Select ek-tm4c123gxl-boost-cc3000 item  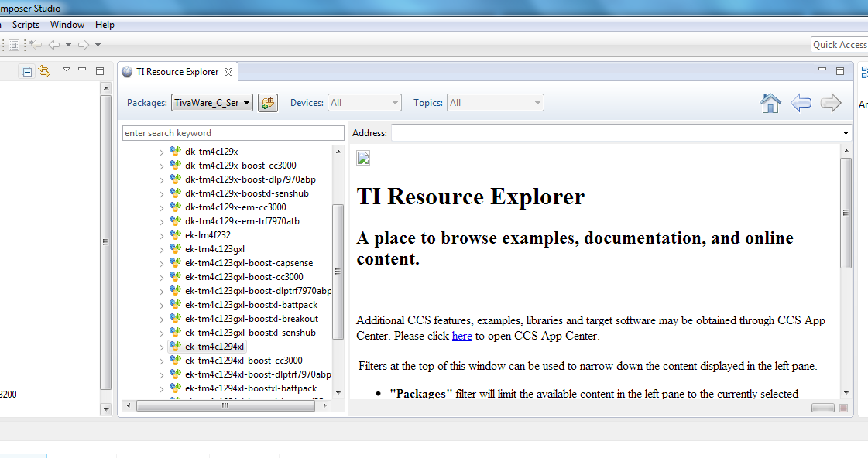[244, 276]
